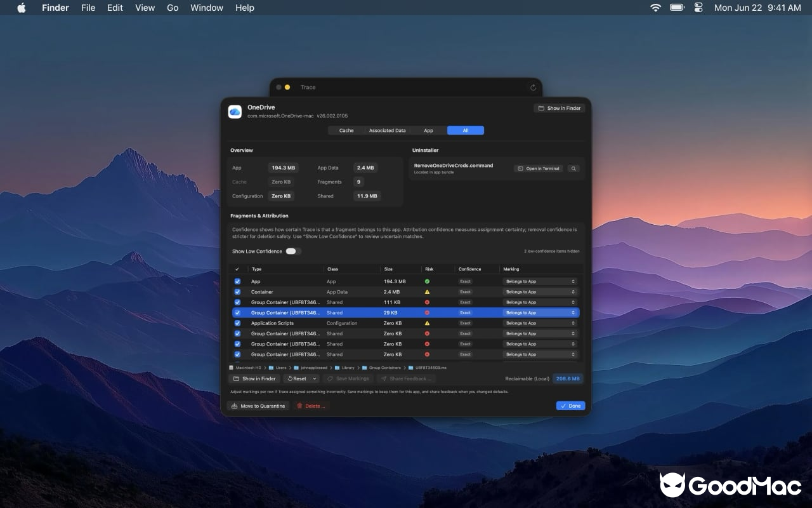
Task: Click Move to Quarantine
Action: [x=258, y=406]
